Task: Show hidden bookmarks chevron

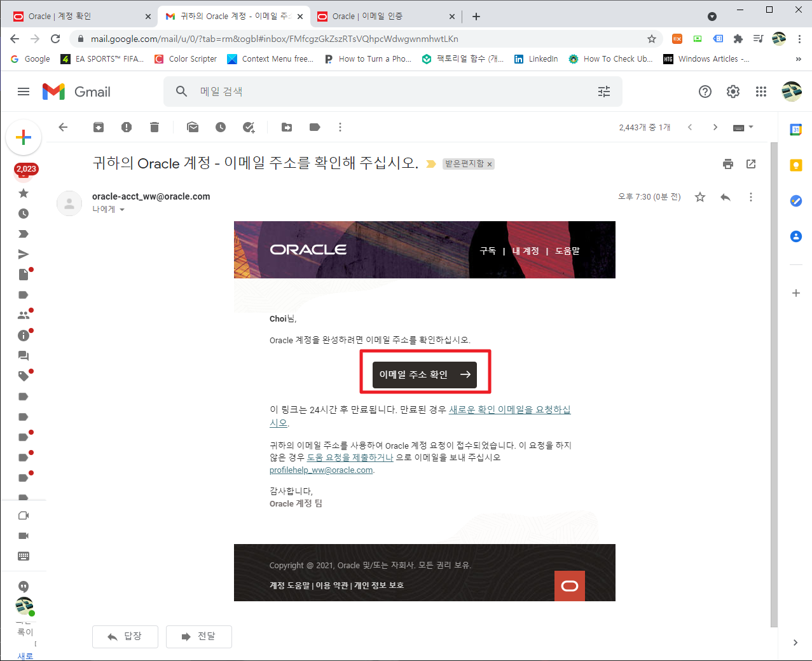Action: (x=799, y=59)
